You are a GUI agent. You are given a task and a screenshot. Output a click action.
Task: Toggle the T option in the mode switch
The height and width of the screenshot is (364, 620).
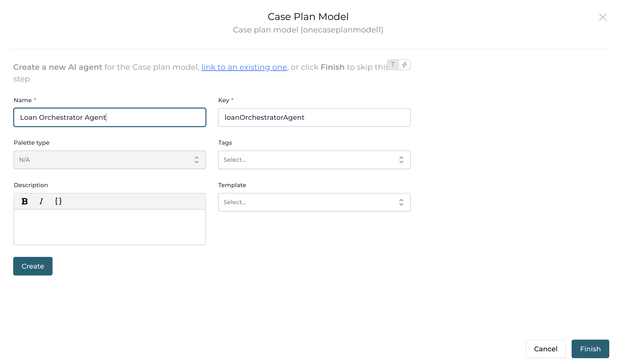(x=393, y=65)
